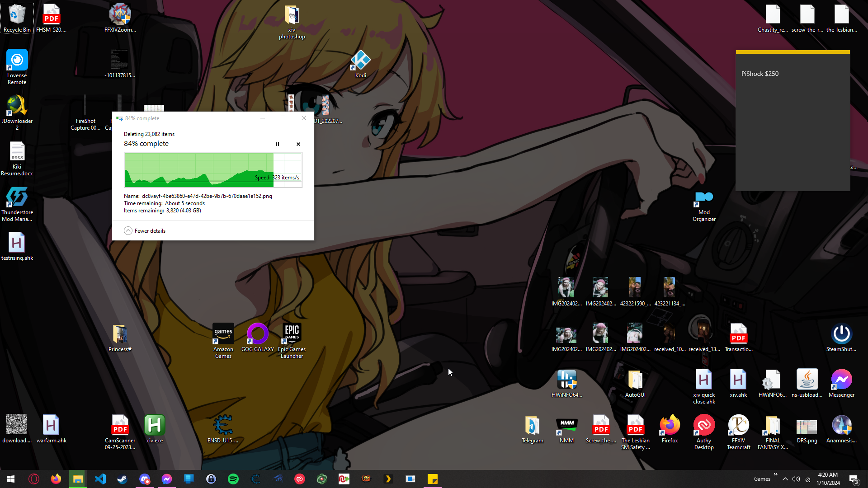Screen dimensions: 868x488
Task: Open the Recycle Bin desktop icon
Action: pos(17,18)
